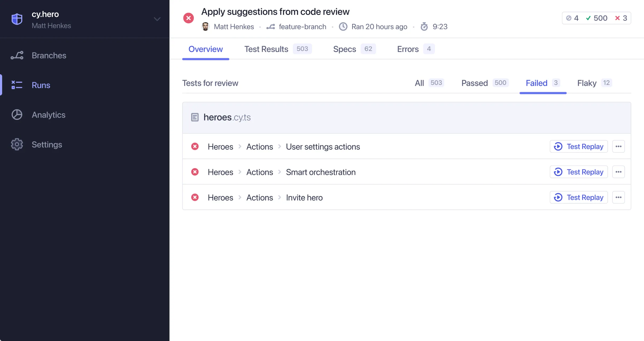
Task: Click the branch icon next to feature-branch
Action: [270, 27]
